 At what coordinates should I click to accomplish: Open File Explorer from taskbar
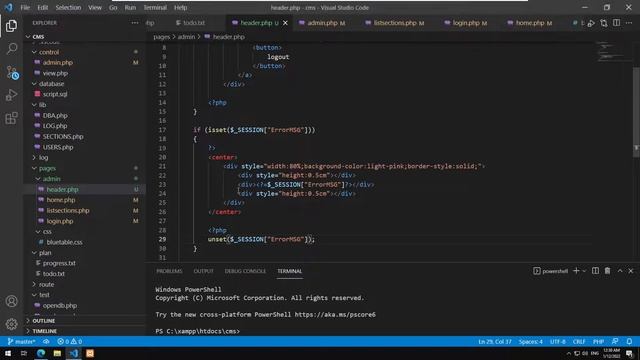point(57,353)
